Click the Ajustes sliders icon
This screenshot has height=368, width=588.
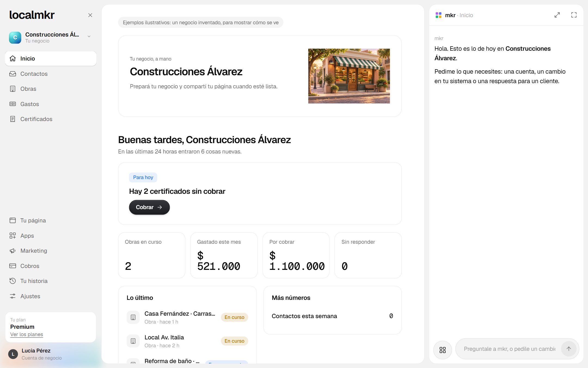[13, 296]
